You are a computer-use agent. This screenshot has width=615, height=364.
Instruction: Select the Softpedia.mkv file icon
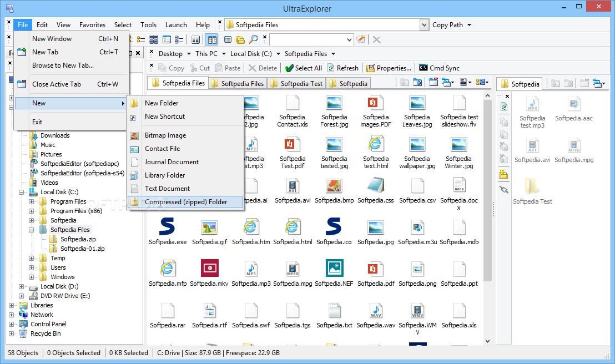(x=209, y=269)
